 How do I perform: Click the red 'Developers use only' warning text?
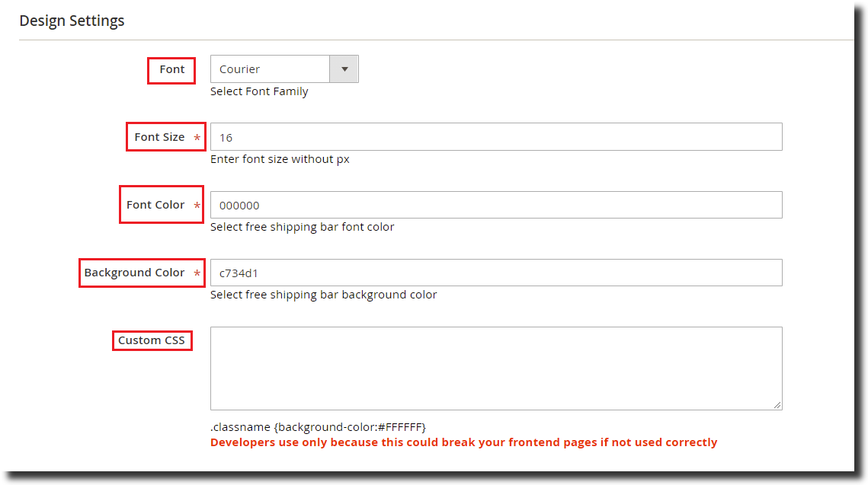pyautogui.click(x=463, y=442)
